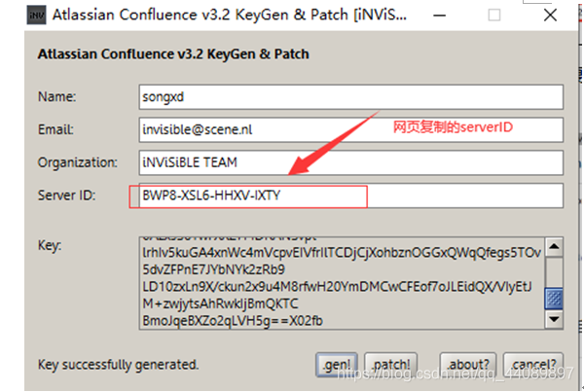Click the 'Key:' label
This screenshot has height=392, width=584.
(50, 246)
